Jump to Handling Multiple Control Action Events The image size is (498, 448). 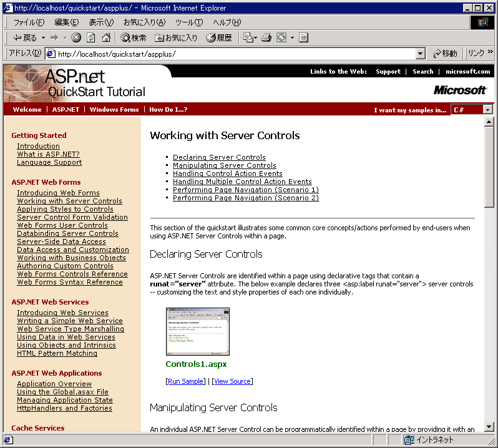point(242,182)
